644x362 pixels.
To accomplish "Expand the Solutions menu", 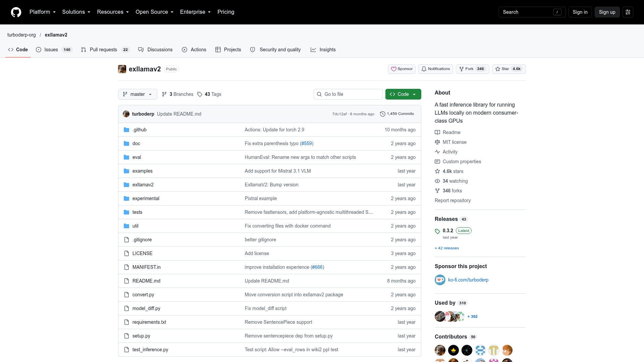I will 76,12.
